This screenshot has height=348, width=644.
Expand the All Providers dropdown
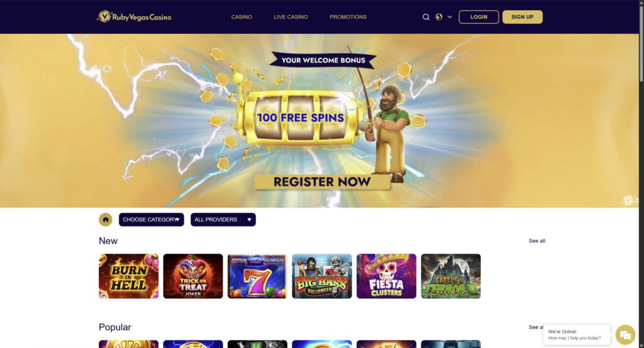[x=223, y=220]
